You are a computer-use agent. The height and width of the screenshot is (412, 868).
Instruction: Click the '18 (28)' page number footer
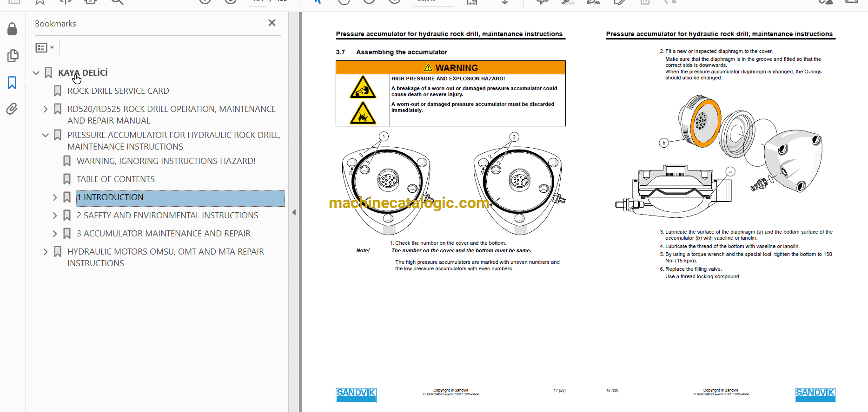[x=612, y=391]
